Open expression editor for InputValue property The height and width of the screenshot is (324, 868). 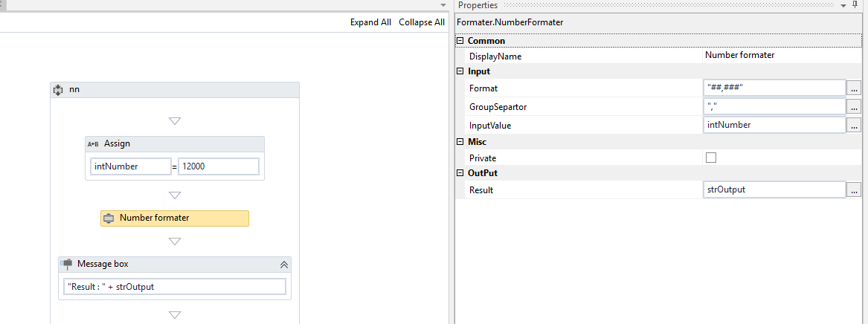tap(853, 126)
